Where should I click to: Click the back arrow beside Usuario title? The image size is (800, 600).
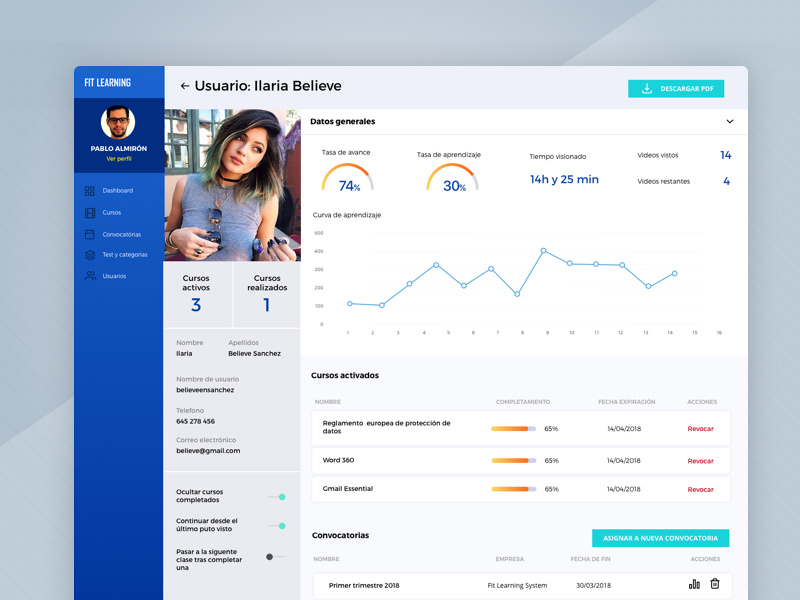coord(185,86)
